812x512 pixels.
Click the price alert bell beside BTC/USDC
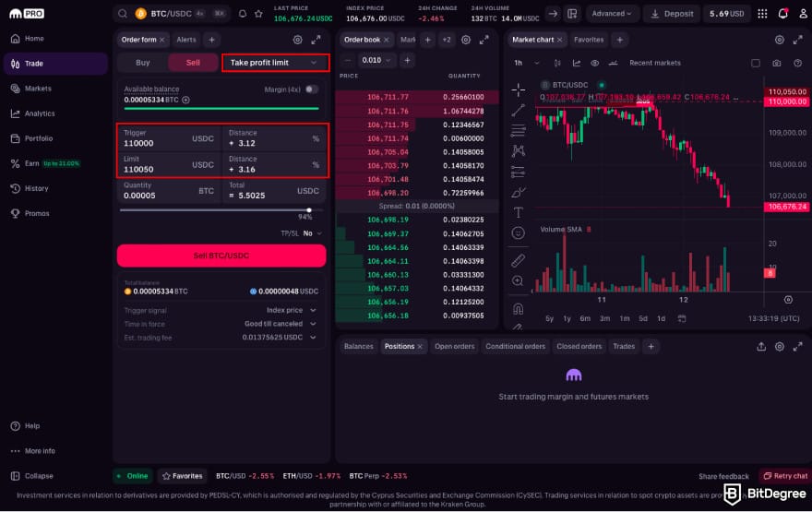click(243, 14)
